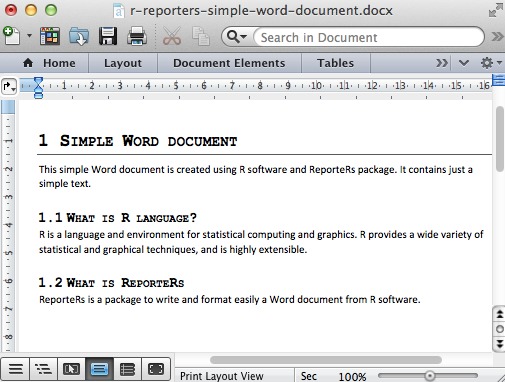Click paragraph 'ReporteRs is a package to write'

(x=230, y=299)
